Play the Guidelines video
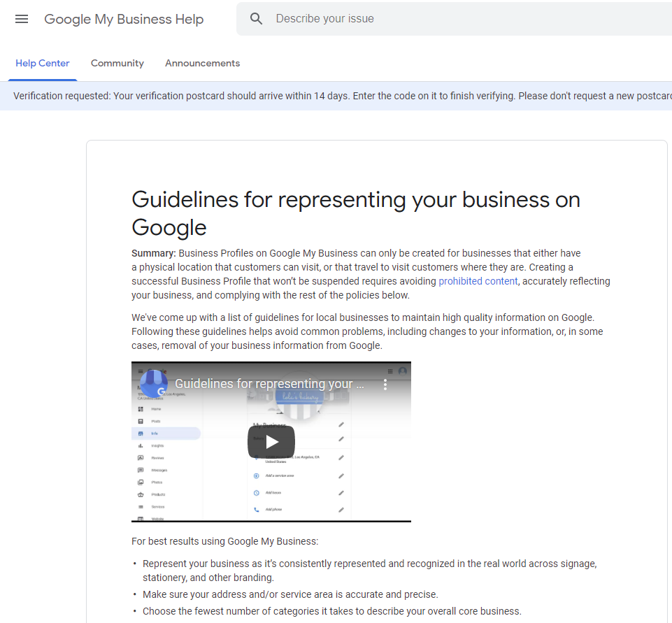This screenshot has width=672, height=623. [x=271, y=441]
